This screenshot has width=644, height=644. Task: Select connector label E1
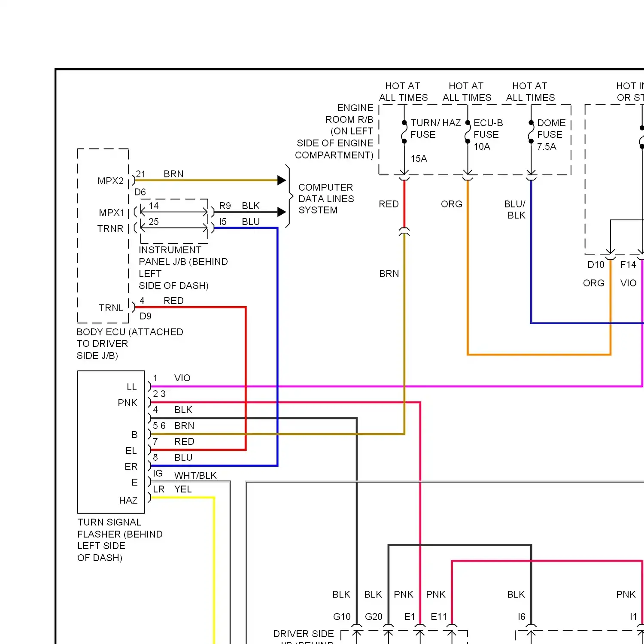coord(410,617)
